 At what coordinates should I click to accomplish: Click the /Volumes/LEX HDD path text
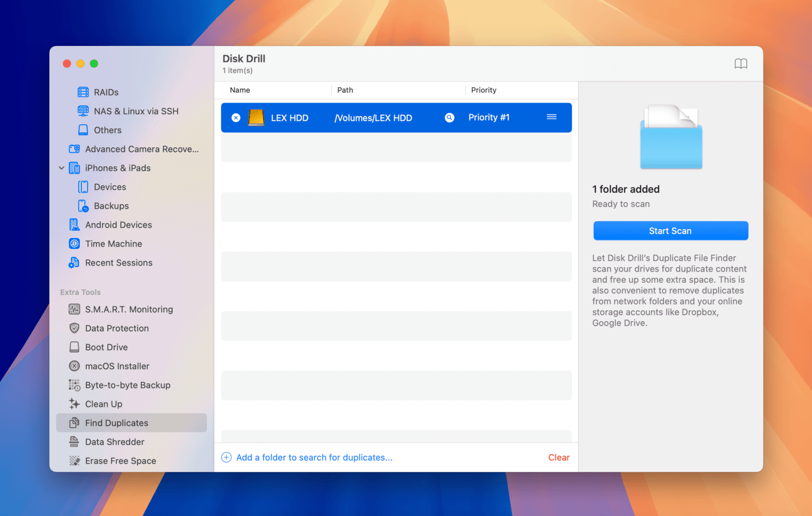[373, 118]
